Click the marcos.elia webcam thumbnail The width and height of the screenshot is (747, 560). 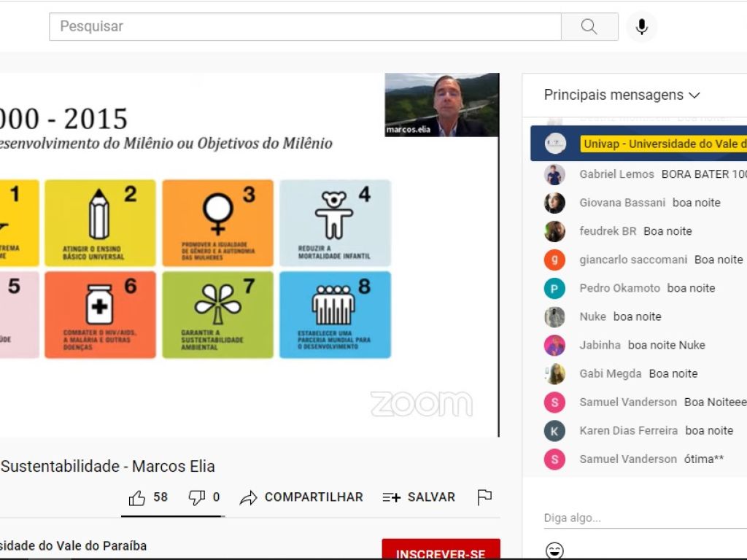[441, 104]
